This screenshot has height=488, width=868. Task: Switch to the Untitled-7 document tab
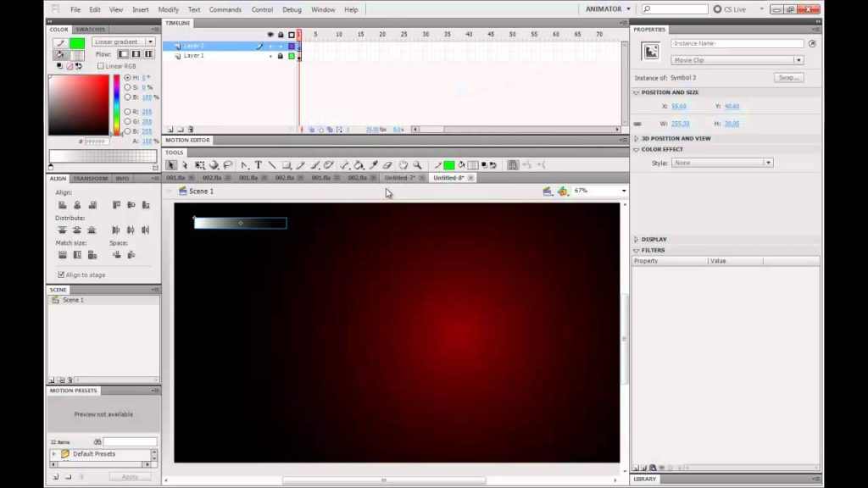click(x=400, y=178)
